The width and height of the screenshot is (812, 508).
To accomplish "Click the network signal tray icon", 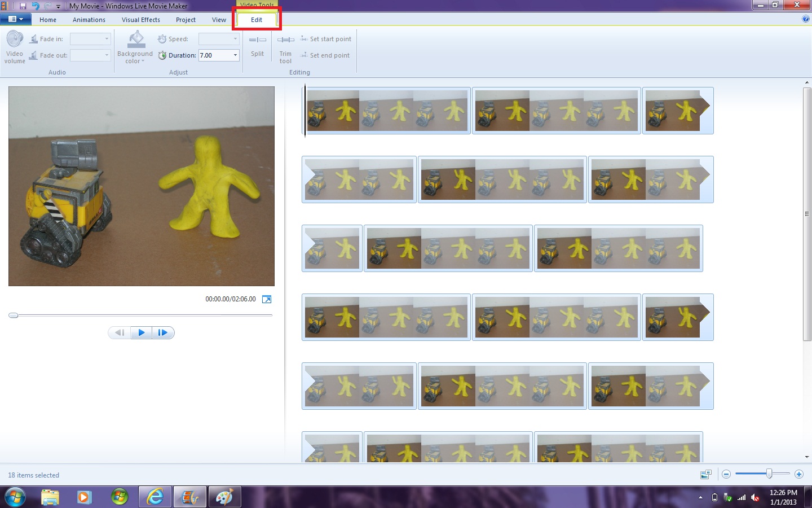I will (x=742, y=498).
